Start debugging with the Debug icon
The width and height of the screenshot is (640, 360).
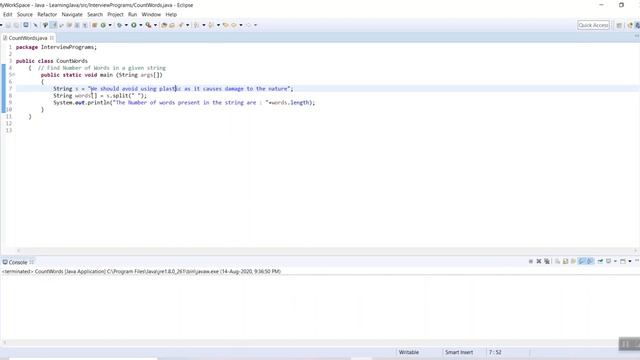point(119,25)
